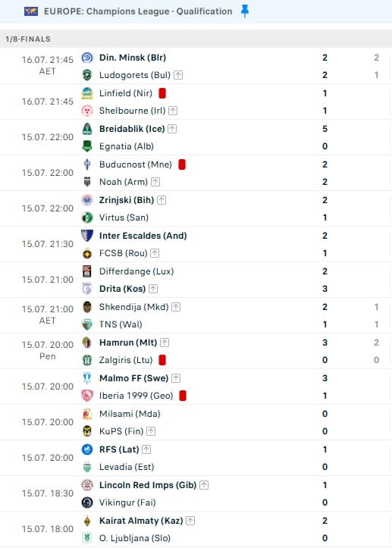This screenshot has height=548, width=392.
Task: Click Iberia 1999 red card icon
Action: coord(183,396)
